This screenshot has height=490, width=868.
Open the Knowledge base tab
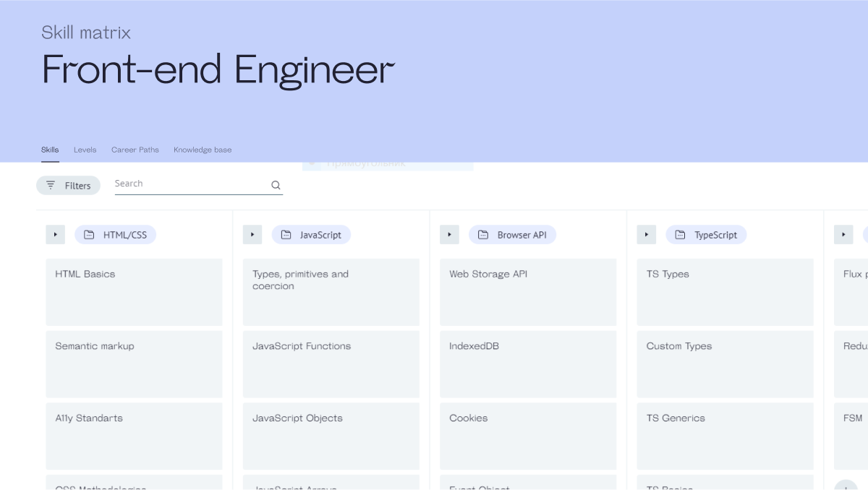[203, 150]
